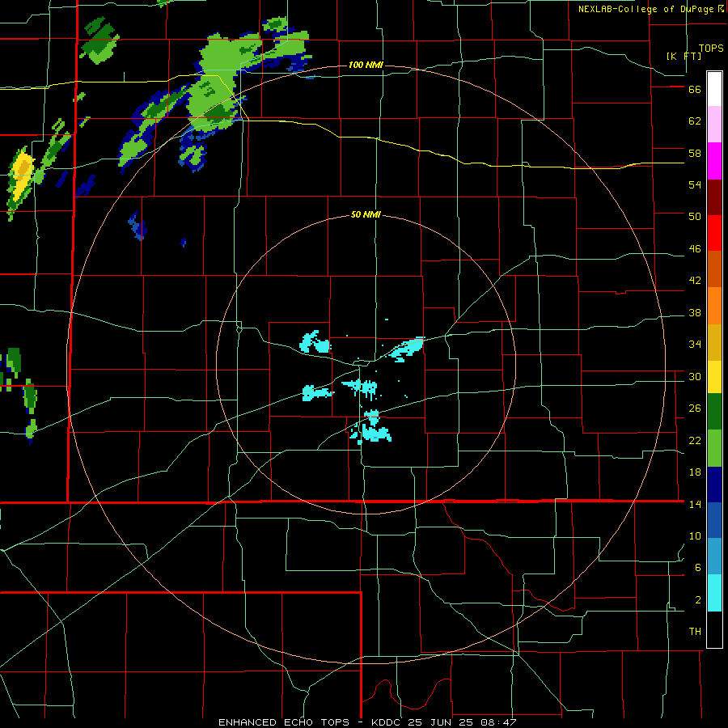Image resolution: width=728 pixels, height=728 pixels.
Task: Pick the cyan legend swatch
Action: (714, 593)
